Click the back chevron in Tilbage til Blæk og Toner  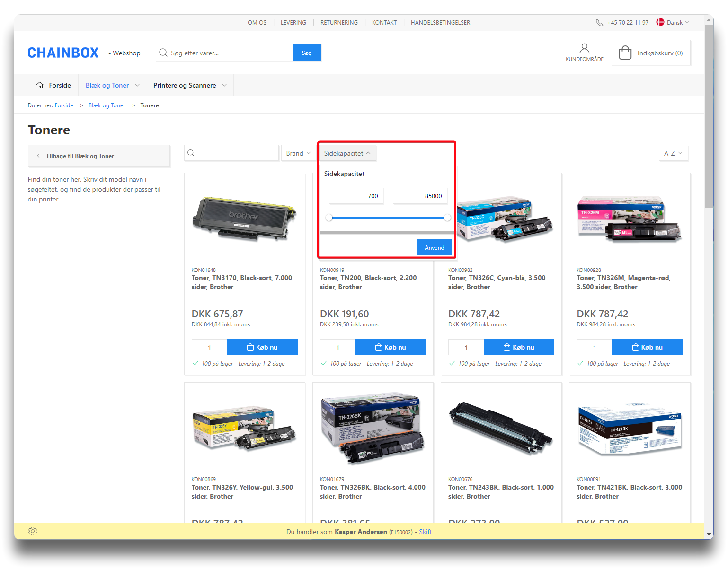tap(38, 156)
